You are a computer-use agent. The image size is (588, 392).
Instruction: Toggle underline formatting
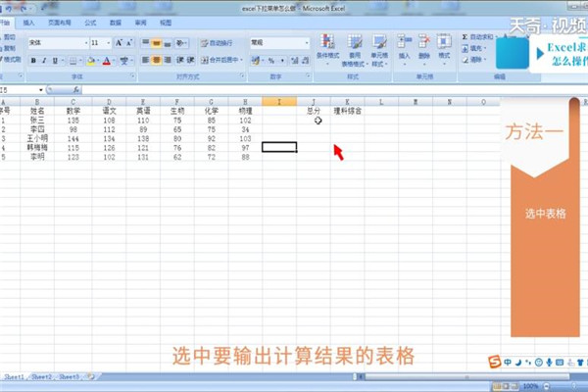(x=55, y=61)
